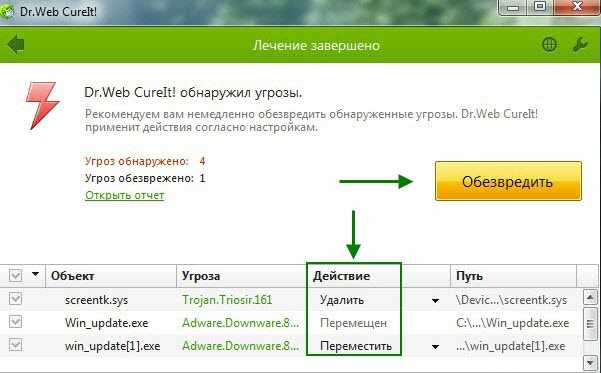Click the Обезвредить button
The width and height of the screenshot is (601, 373).
tap(508, 181)
